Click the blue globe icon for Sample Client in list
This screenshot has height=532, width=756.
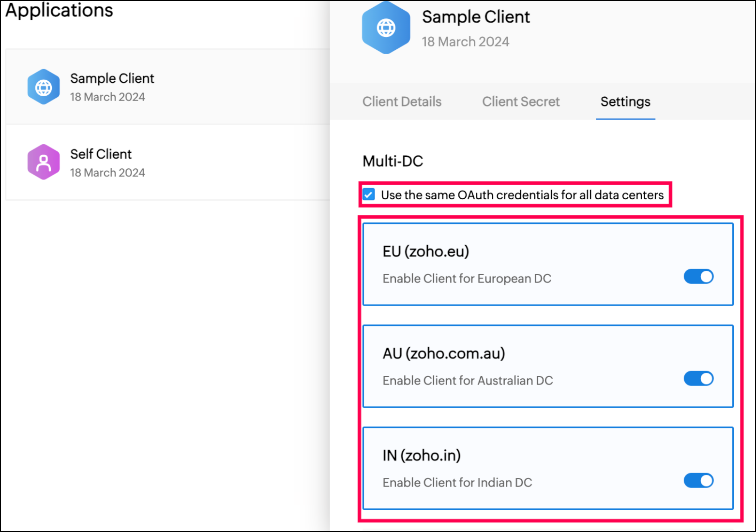coord(44,87)
